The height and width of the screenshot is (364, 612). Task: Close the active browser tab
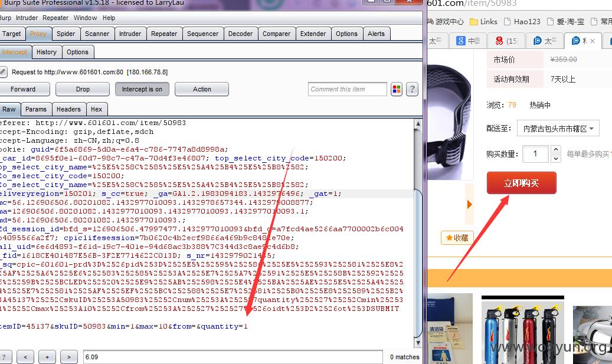click(x=593, y=41)
